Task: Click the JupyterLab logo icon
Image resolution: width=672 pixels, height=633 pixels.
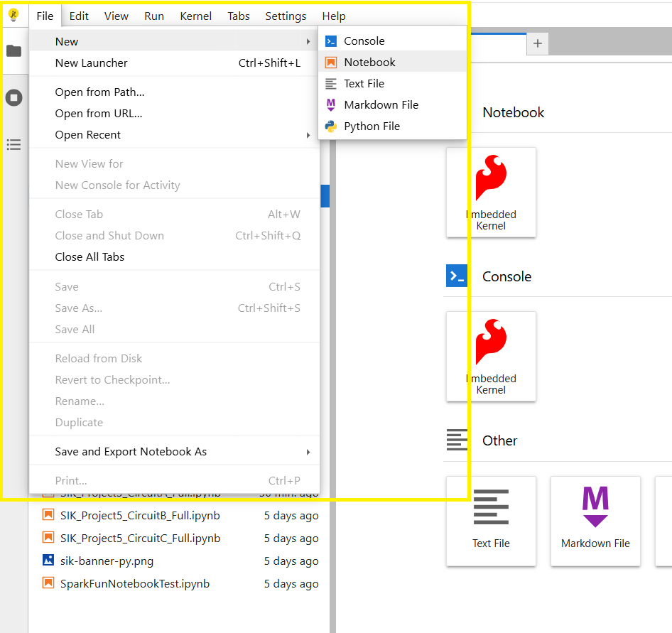Action: tap(13, 15)
